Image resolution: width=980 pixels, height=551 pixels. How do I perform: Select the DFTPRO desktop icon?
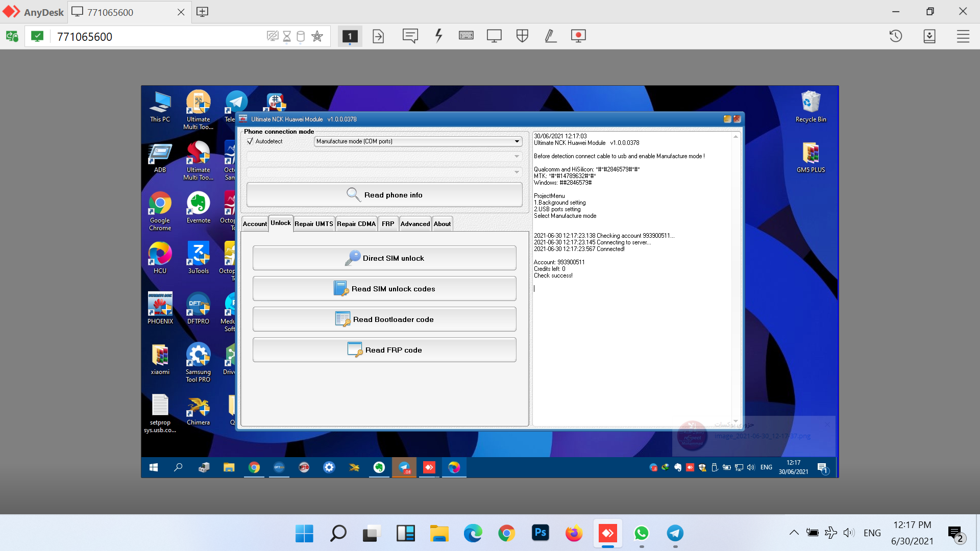click(198, 309)
